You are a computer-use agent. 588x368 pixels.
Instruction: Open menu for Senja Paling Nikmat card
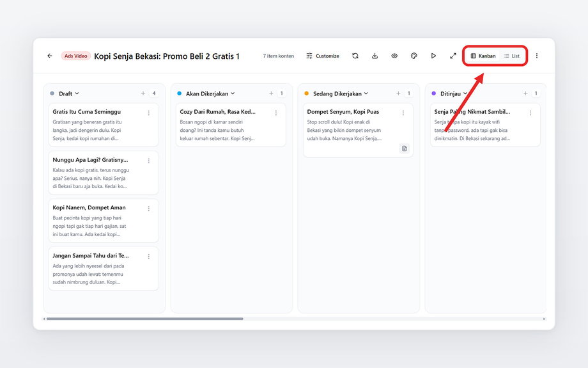[530, 113]
